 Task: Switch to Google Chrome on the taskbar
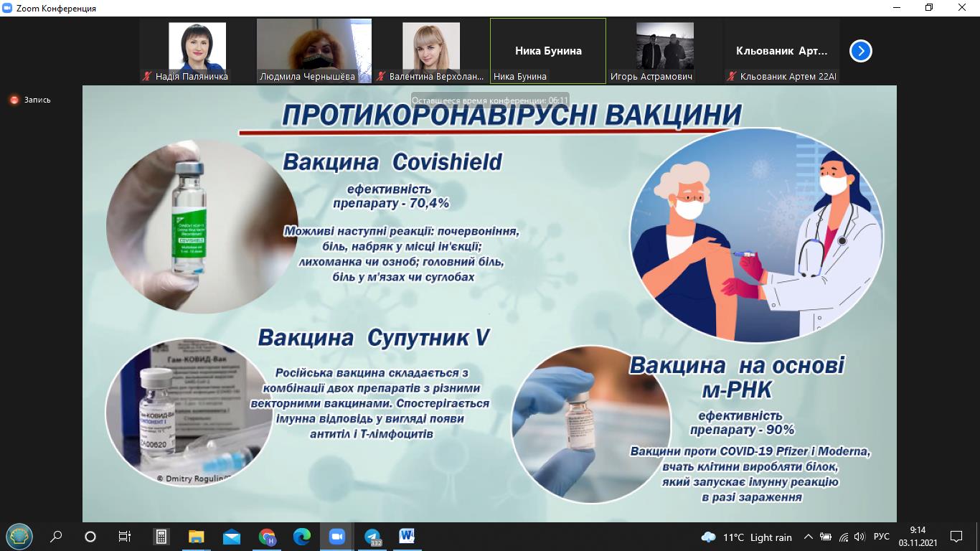pyautogui.click(x=267, y=536)
